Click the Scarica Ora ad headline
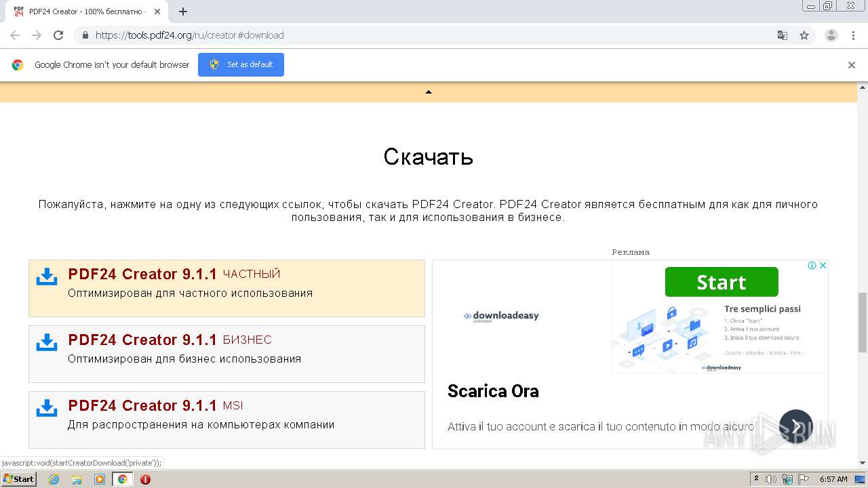Viewport: 868px width, 488px height. [x=493, y=391]
